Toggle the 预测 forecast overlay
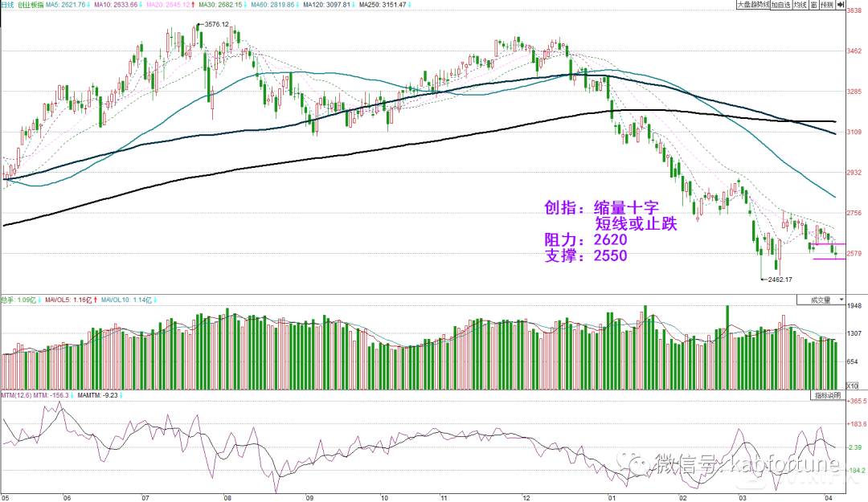The image size is (868, 502). pos(826,5)
